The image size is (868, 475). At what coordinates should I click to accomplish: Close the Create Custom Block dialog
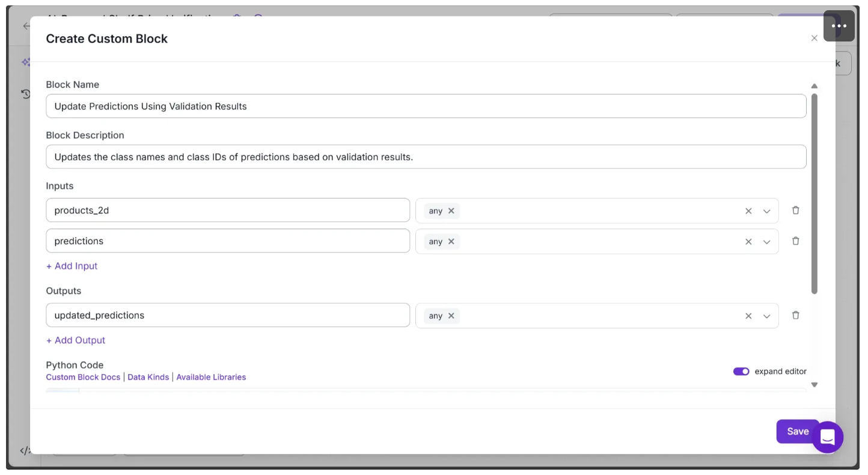click(x=815, y=38)
